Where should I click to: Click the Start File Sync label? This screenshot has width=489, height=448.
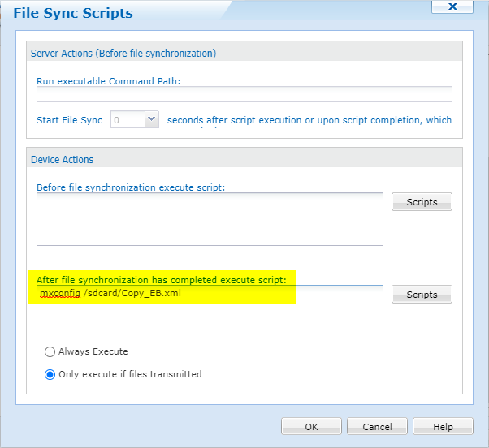coord(69,120)
